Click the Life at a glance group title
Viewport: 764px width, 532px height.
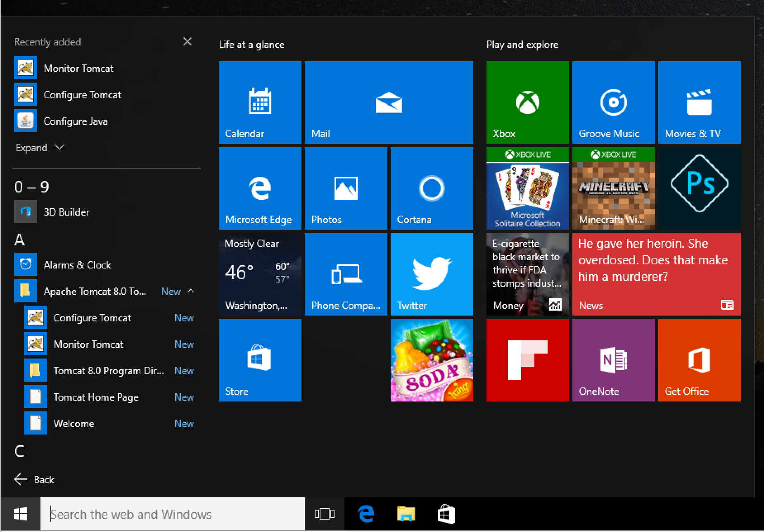click(x=252, y=45)
